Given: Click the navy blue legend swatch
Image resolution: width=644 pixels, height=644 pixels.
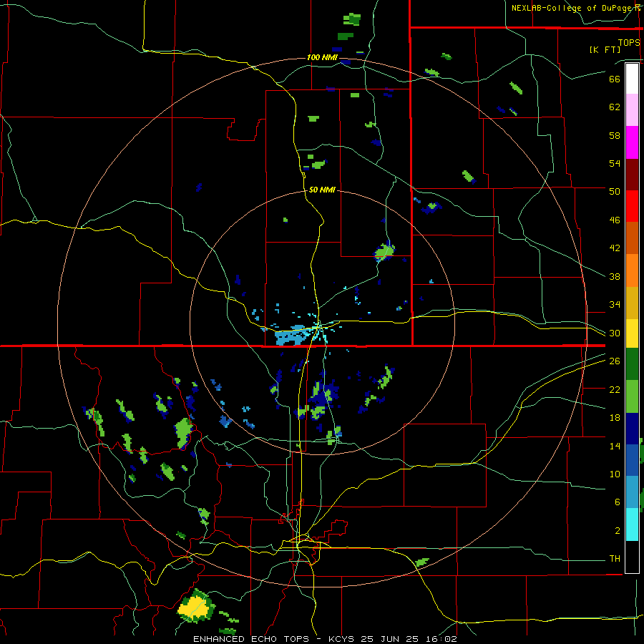Looking at the screenshot, I should (x=632, y=429).
